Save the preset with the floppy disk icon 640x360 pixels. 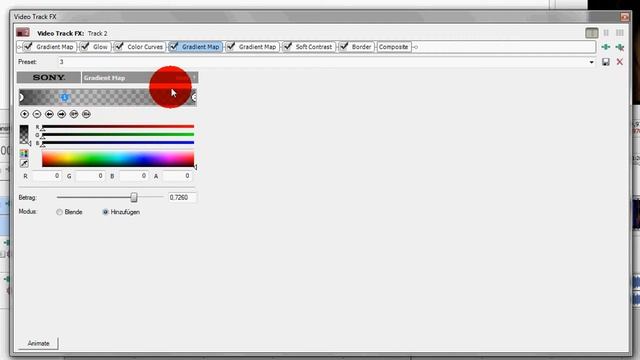606,62
